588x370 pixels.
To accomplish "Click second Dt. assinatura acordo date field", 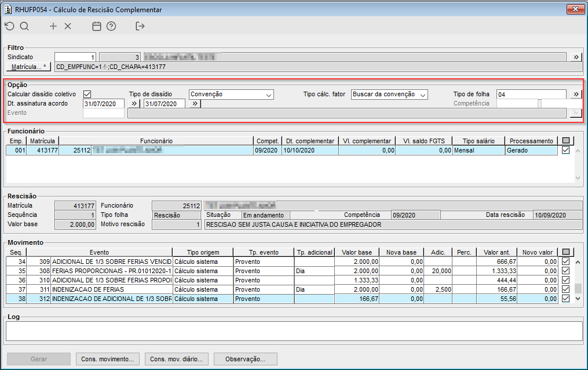I will coord(165,104).
